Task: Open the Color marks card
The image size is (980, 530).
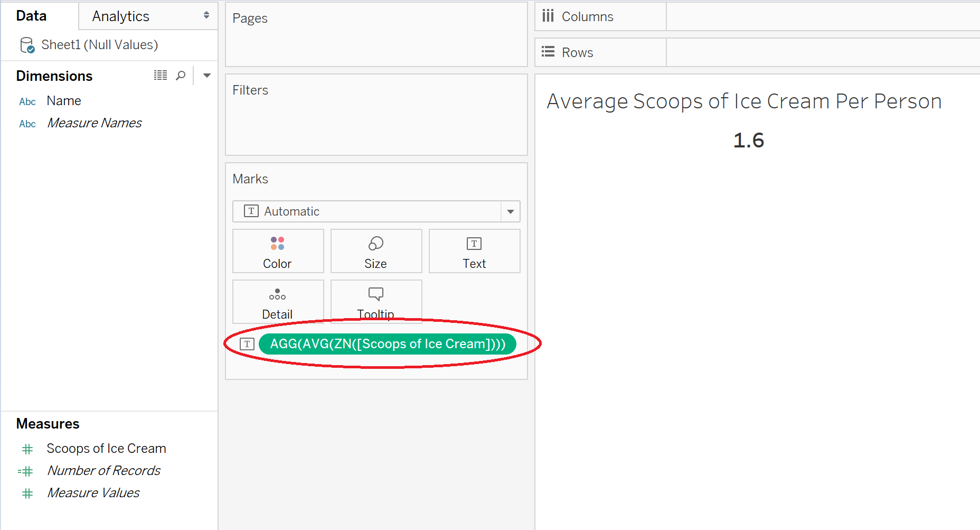Action: tap(278, 251)
